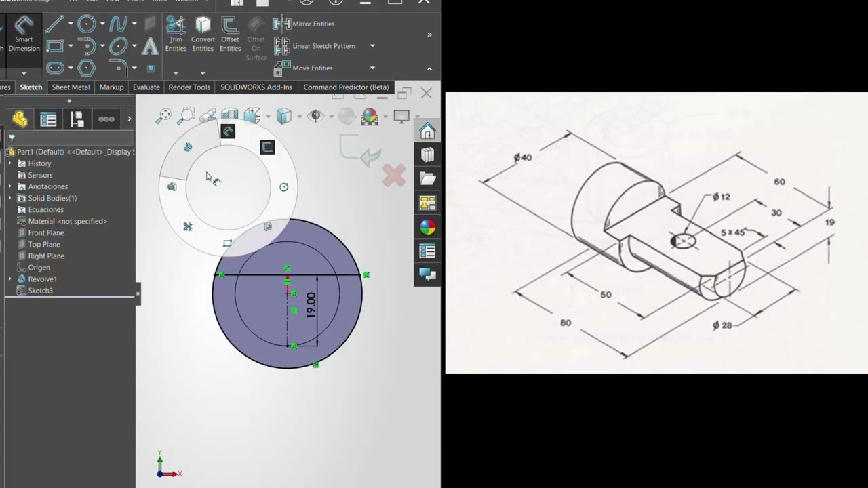Open Line tool dropdown arrow
Image resolution: width=868 pixels, height=488 pixels.
coord(71,24)
